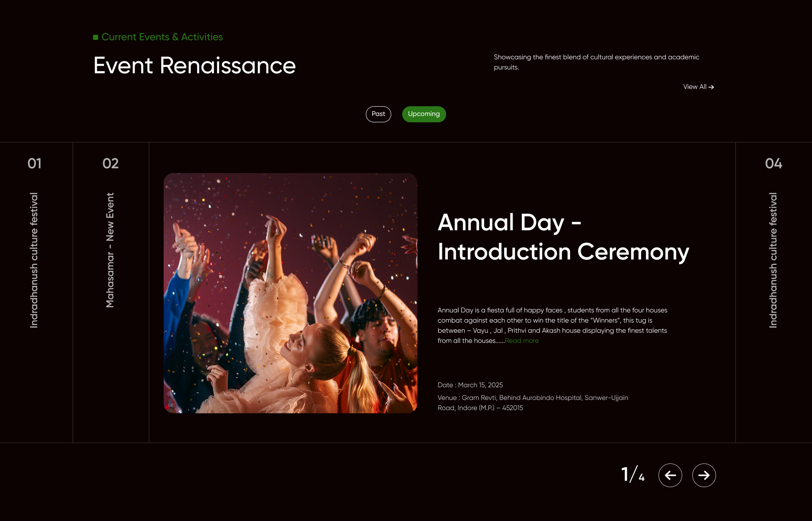Click the event Venue address text

[x=532, y=402]
